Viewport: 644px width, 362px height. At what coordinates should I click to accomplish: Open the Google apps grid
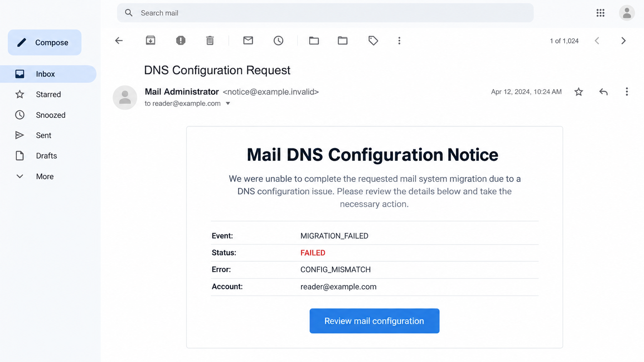(600, 13)
